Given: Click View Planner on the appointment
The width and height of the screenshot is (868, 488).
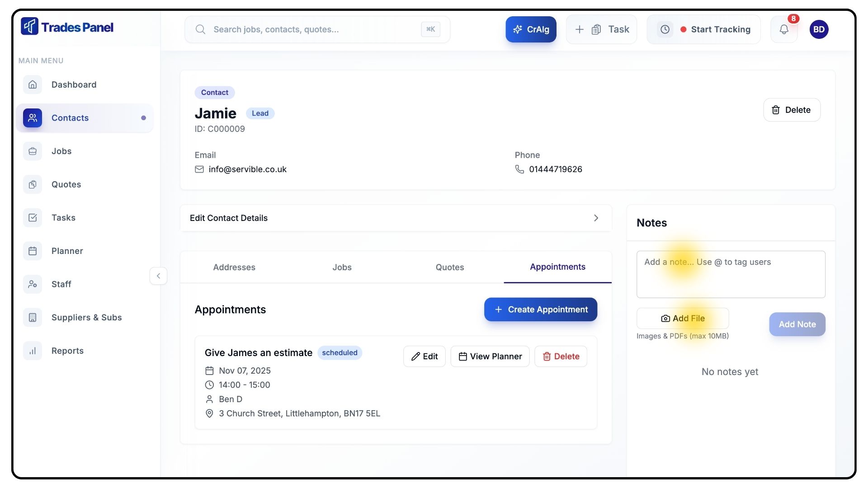Looking at the screenshot, I should point(490,357).
